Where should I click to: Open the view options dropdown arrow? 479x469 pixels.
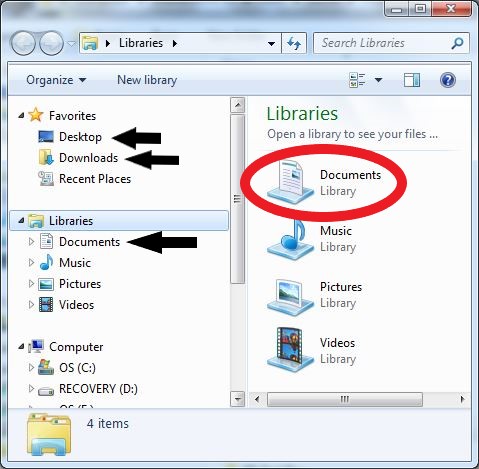pos(378,80)
